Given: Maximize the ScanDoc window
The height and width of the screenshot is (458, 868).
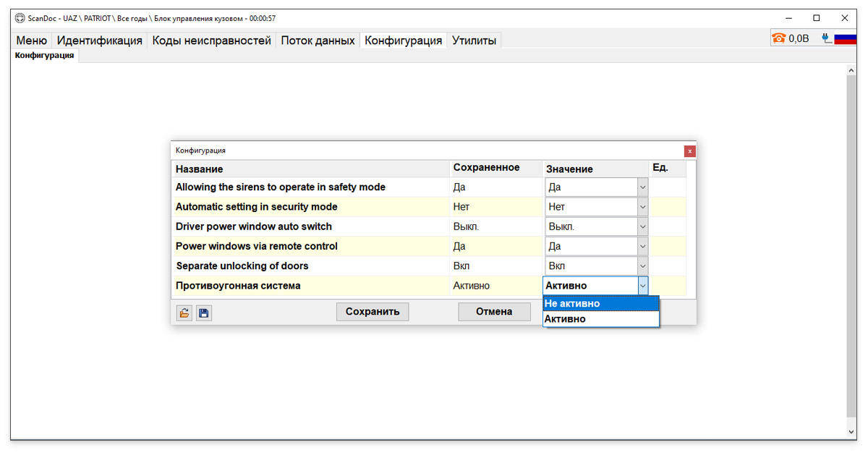Looking at the screenshot, I should coord(817,18).
